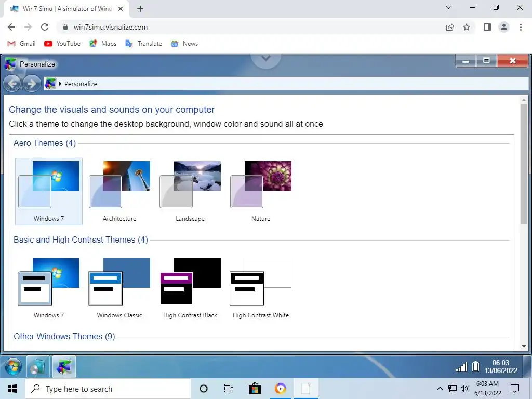Click the Windows clock showing 6:03 AM
Image resolution: width=532 pixels, height=399 pixels.
[x=487, y=389]
